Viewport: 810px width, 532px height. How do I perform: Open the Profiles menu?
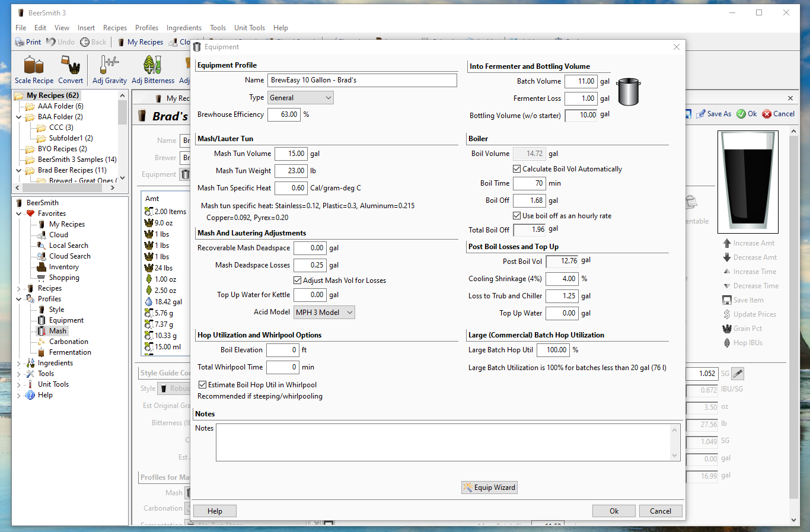(x=146, y=28)
